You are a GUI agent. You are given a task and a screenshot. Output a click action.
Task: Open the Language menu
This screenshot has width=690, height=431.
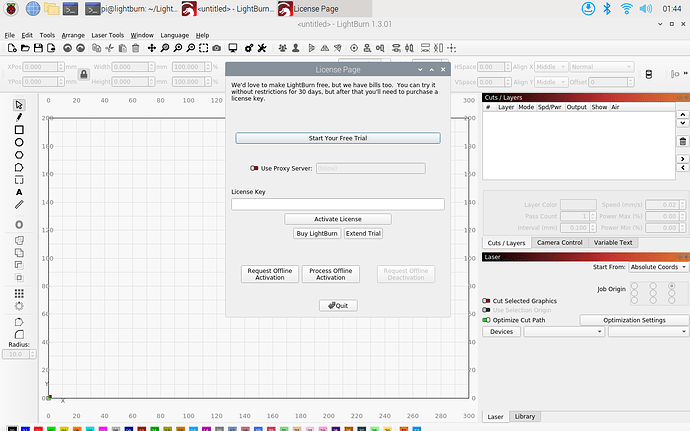point(175,35)
